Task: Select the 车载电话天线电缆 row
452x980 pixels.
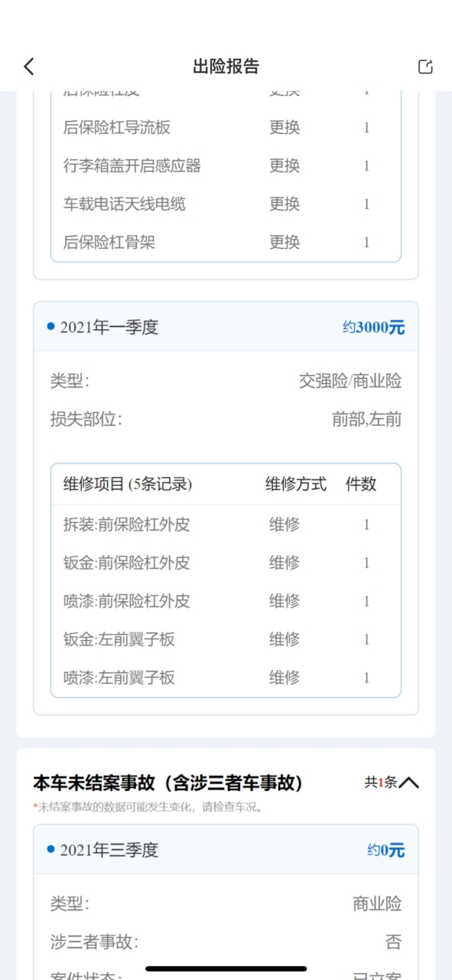Action: [226, 204]
